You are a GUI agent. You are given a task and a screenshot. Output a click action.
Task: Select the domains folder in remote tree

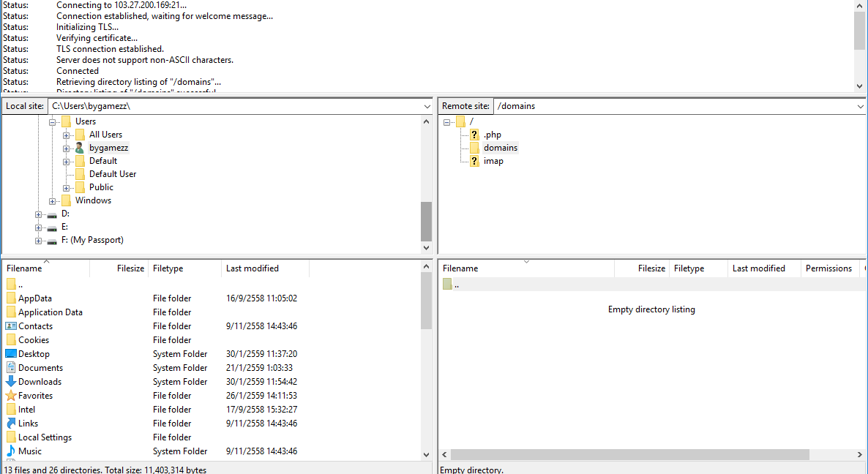point(500,148)
